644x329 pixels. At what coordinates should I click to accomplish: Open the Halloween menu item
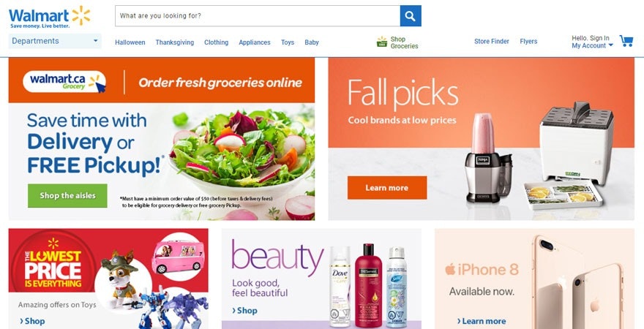coord(130,42)
